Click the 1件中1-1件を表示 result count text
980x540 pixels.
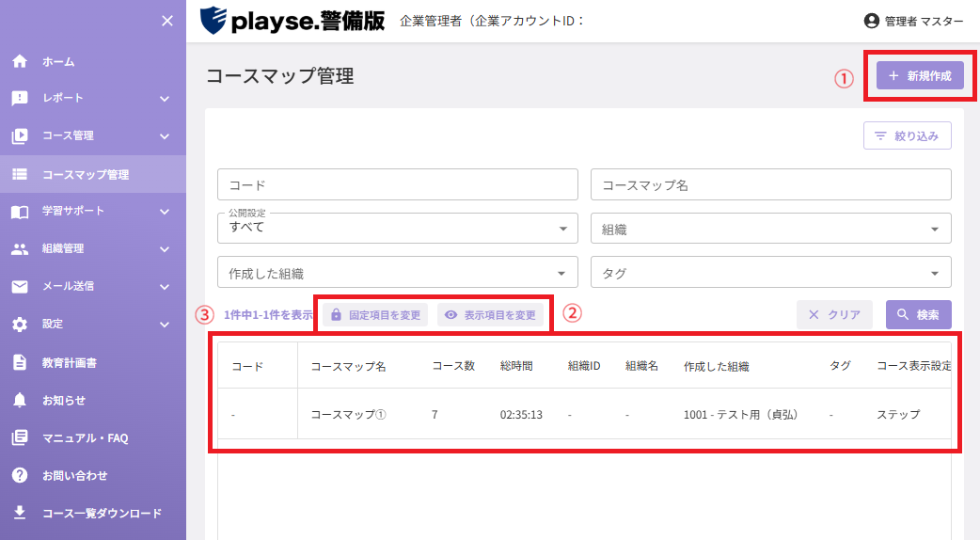(268, 314)
